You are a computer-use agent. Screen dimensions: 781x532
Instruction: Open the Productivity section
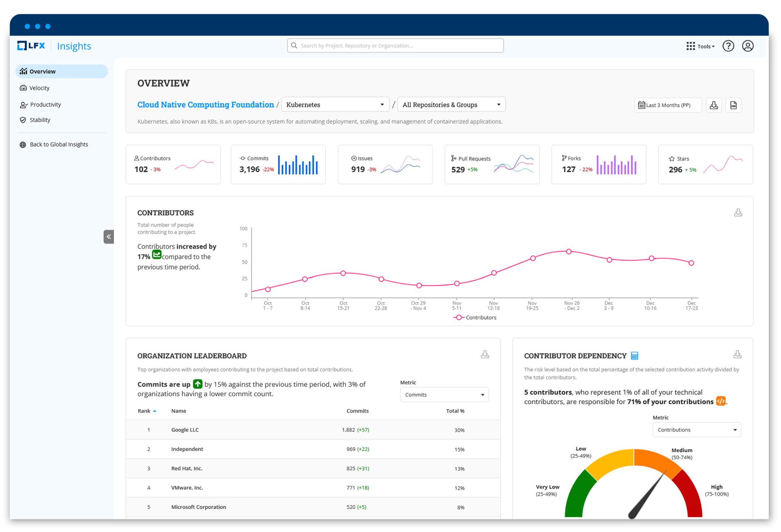tap(45, 104)
